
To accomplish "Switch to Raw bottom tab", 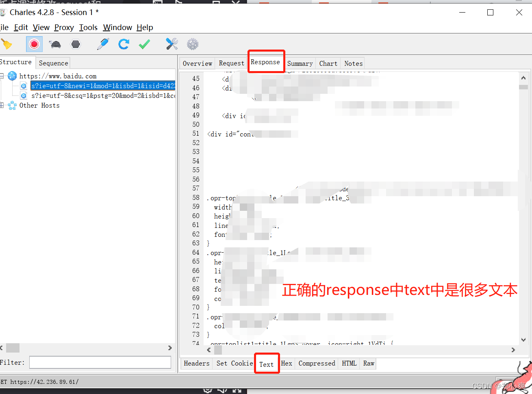I will [369, 363].
